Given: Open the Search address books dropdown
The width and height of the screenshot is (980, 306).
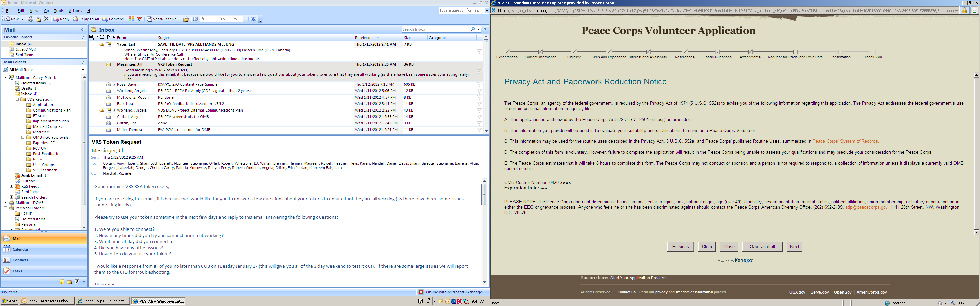Looking at the screenshot, I should [x=245, y=19].
